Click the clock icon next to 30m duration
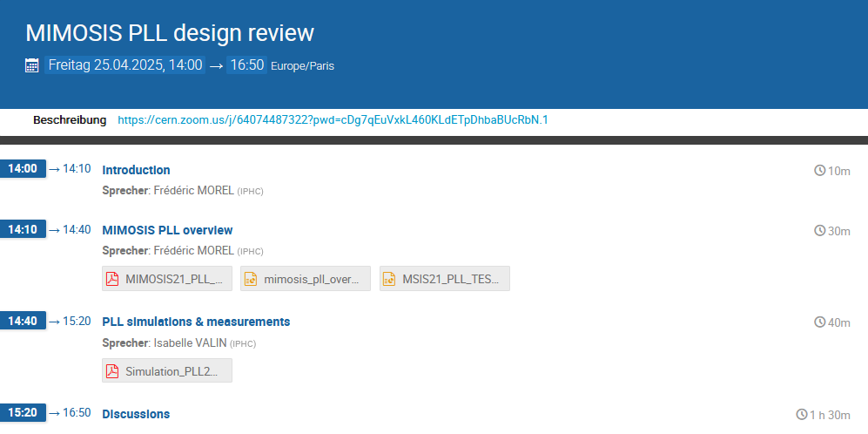This screenshot has width=868, height=434. (819, 231)
